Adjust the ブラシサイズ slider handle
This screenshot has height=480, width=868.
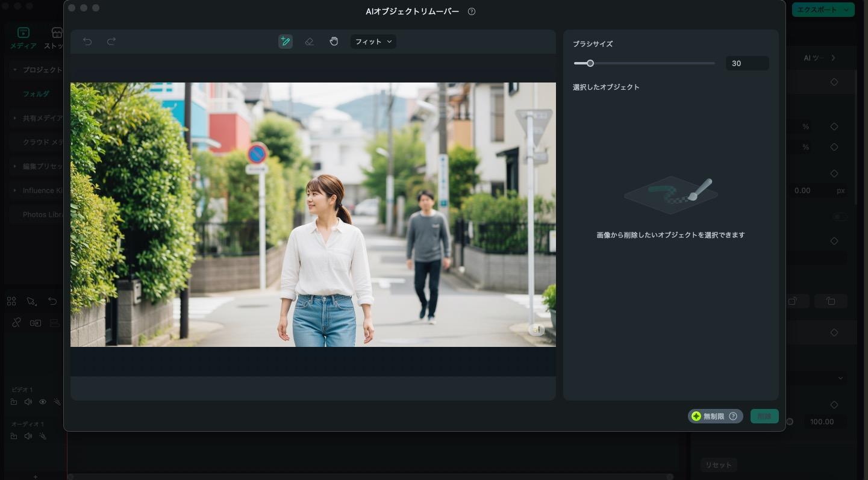[590, 63]
